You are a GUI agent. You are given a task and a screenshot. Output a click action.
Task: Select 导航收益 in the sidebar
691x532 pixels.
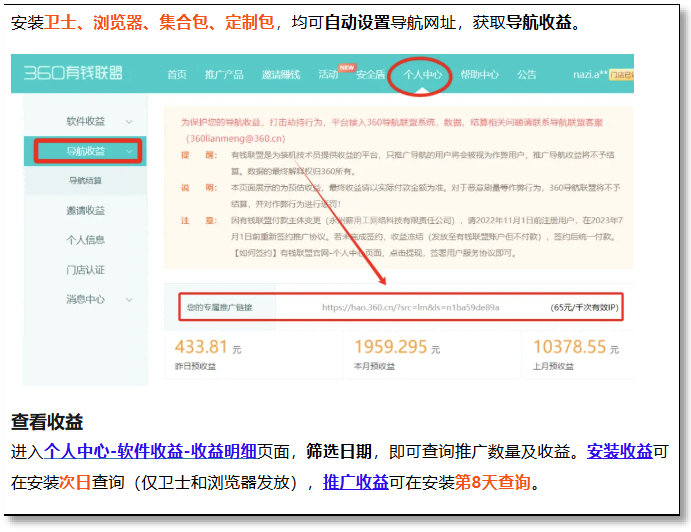[85, 151]
